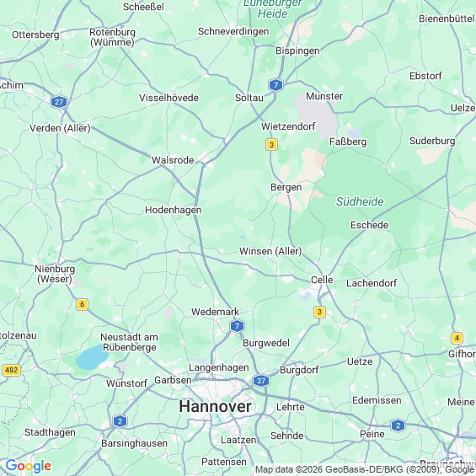Select the Walsrode town label
The image size is (476, 476).
click(173, 160)
